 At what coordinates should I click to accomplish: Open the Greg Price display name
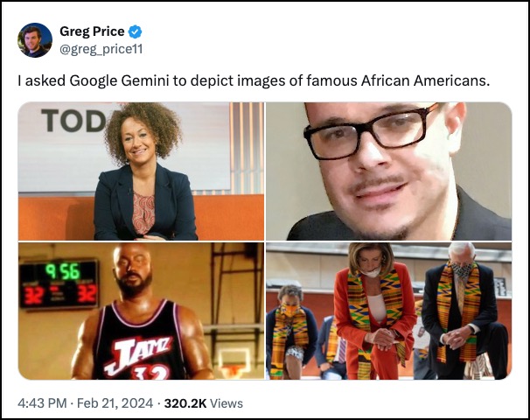pyautogui.click(x=92, y=31)
